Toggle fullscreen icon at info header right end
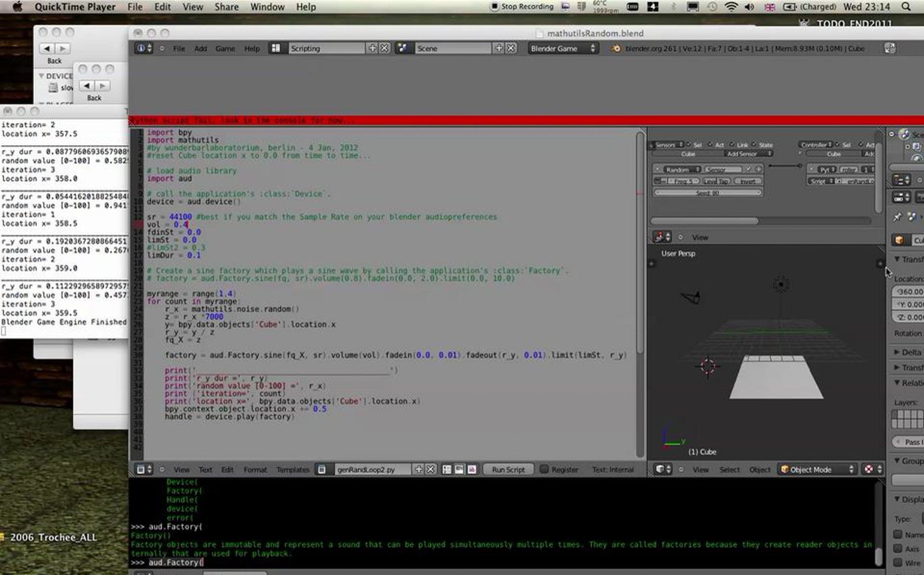This screenshot has height=575, width=924. (x=890, y=48)
